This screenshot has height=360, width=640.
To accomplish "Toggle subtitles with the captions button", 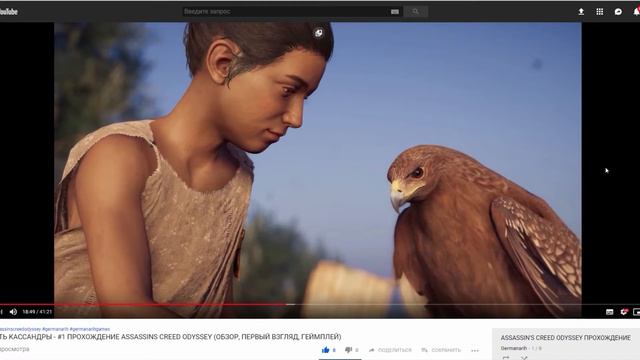I will click(x=609, y=312).
